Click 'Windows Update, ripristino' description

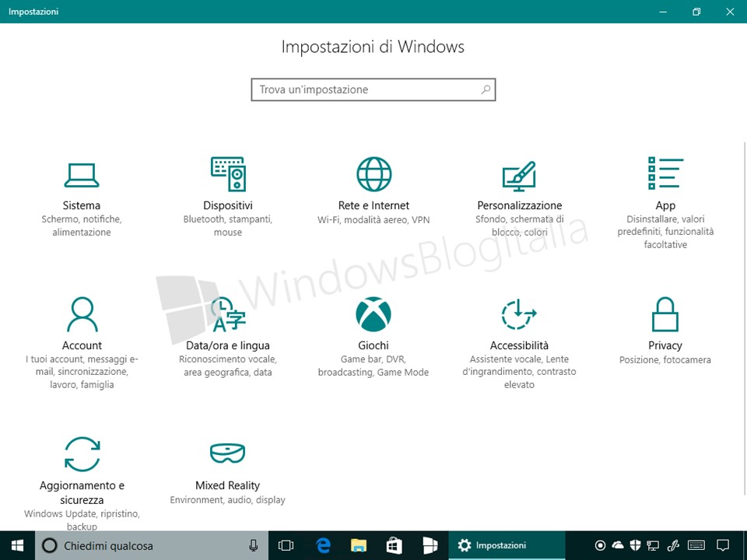point(82,520)
